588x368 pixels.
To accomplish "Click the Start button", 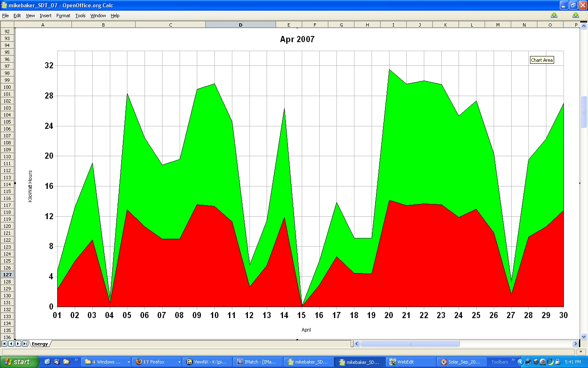I will (x=19, y=362).
